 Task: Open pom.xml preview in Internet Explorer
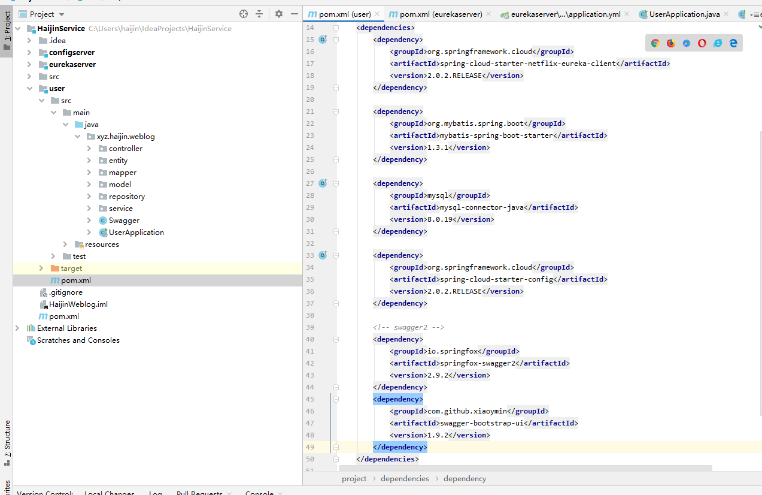coord(718,43)
